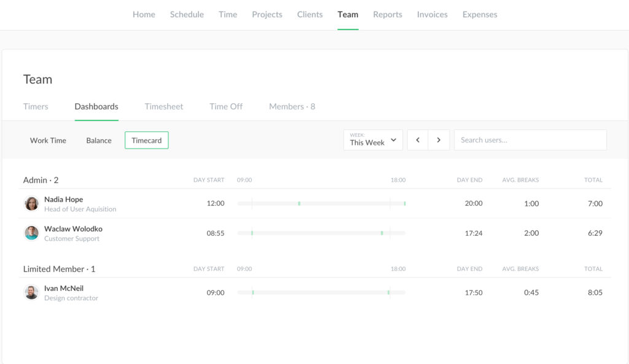This screenshot has height=364, width=629.
Task: Switch to the Timers tab
Action: 36,106
